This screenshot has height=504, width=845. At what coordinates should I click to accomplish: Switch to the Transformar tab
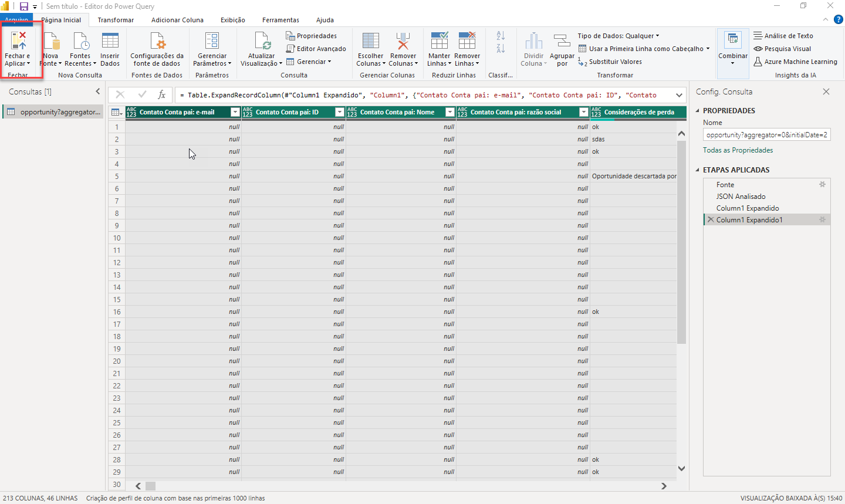116,20
